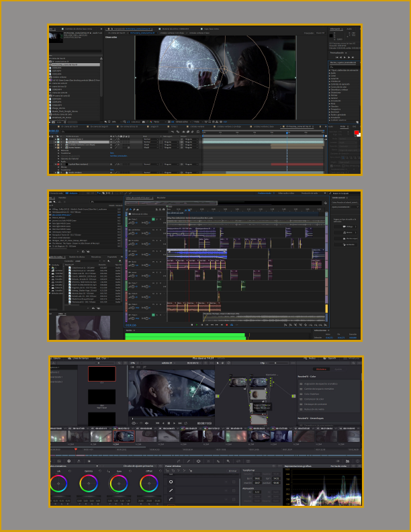Add a curve Power Window
The width and height of the screenshot is (411, 532).
tap(171, 498)
